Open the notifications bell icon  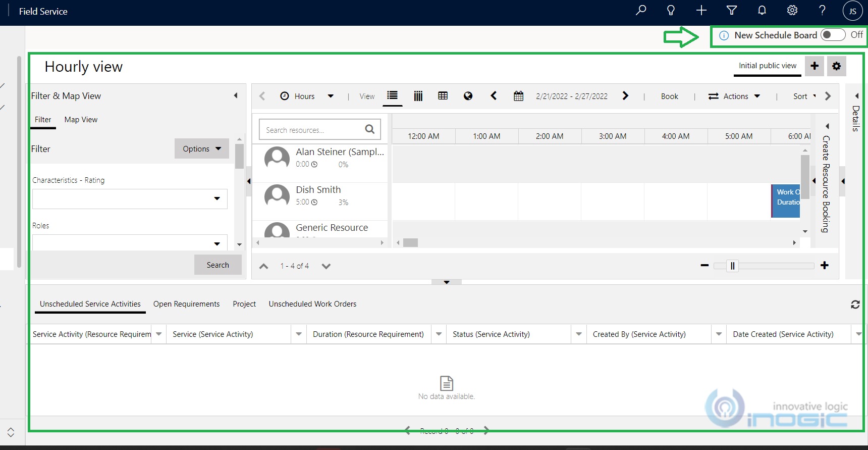click(762, 11)
